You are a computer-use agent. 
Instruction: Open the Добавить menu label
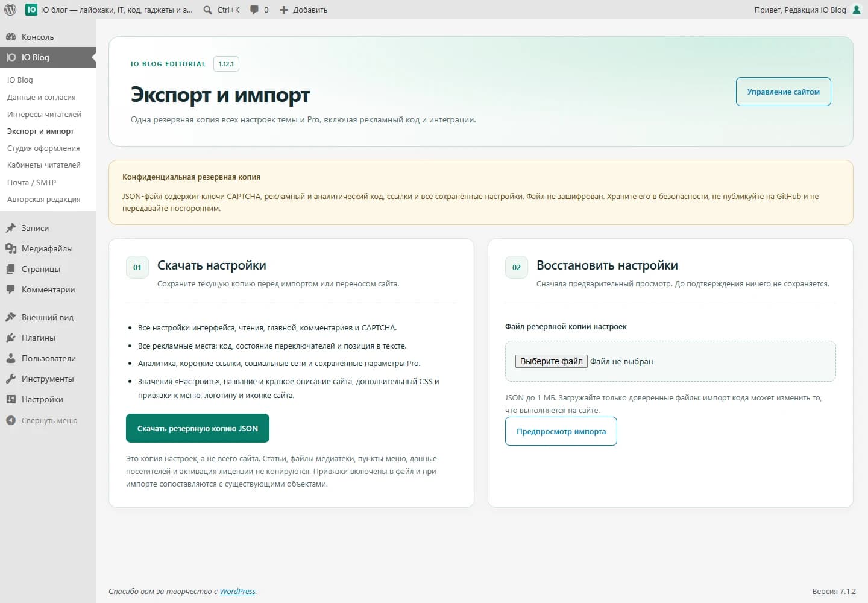[x=310, y=10]
